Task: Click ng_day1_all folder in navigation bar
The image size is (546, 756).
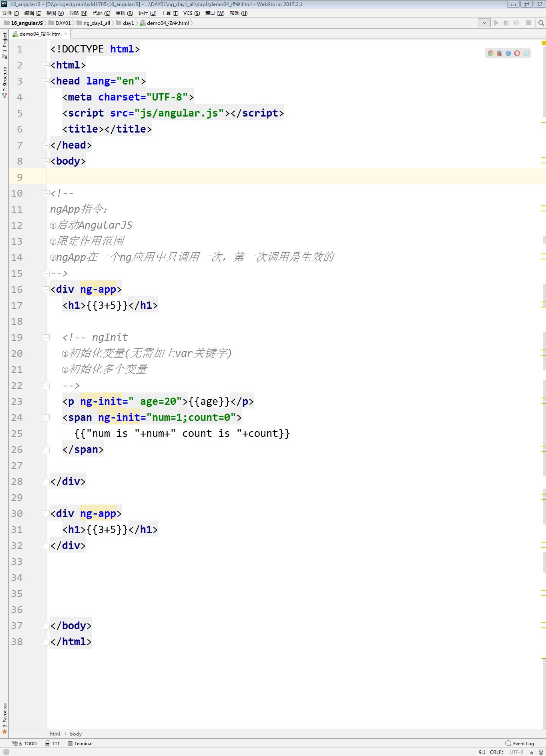Action: [93, 23]
